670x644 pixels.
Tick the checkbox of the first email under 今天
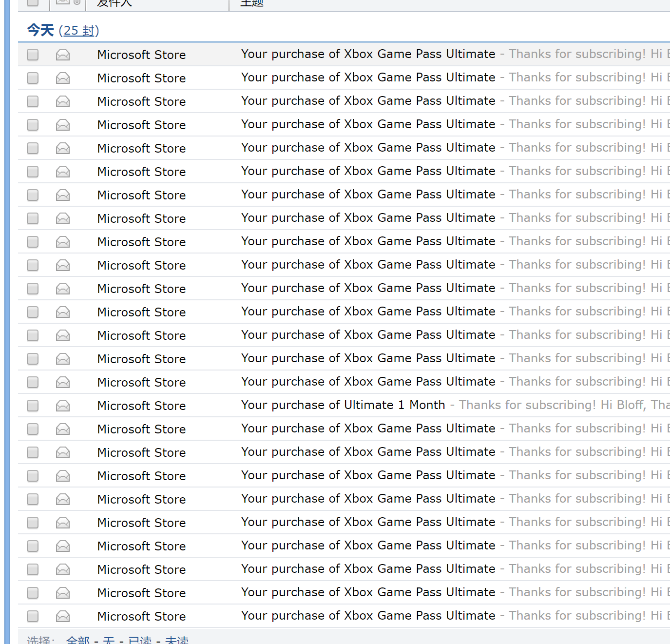[33, 55]
